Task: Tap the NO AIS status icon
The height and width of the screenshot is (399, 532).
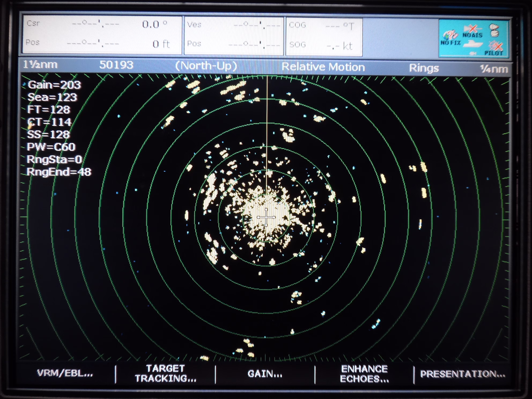Action: pyautogui.click(x=472, y=31)
